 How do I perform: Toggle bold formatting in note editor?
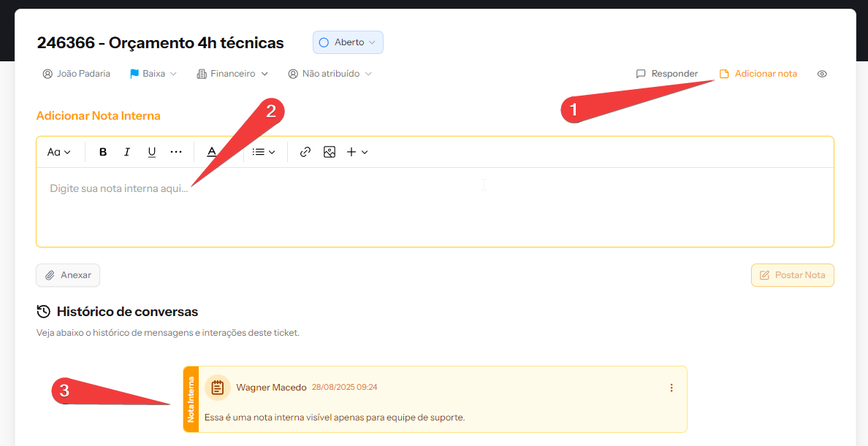[x=103, y=152]
